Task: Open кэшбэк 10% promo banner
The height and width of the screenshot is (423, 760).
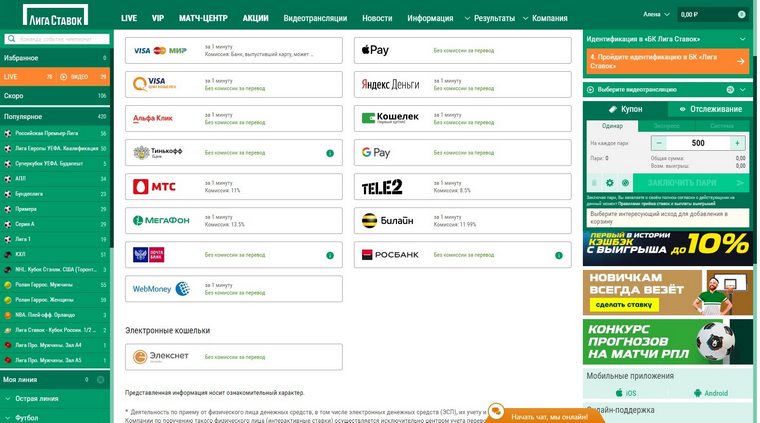Action: (x=668, y=249)
